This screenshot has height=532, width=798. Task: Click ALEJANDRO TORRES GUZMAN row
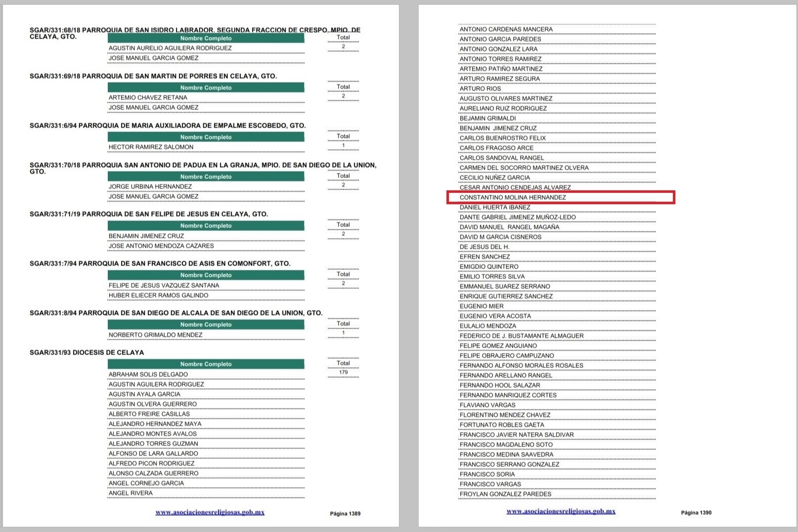(206, 443)
